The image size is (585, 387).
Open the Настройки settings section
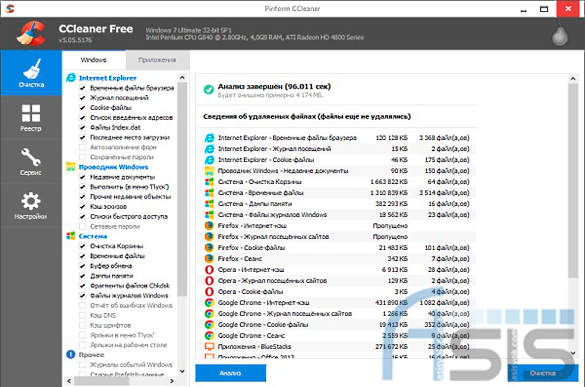pyautogui.click(x=31, y=205)
